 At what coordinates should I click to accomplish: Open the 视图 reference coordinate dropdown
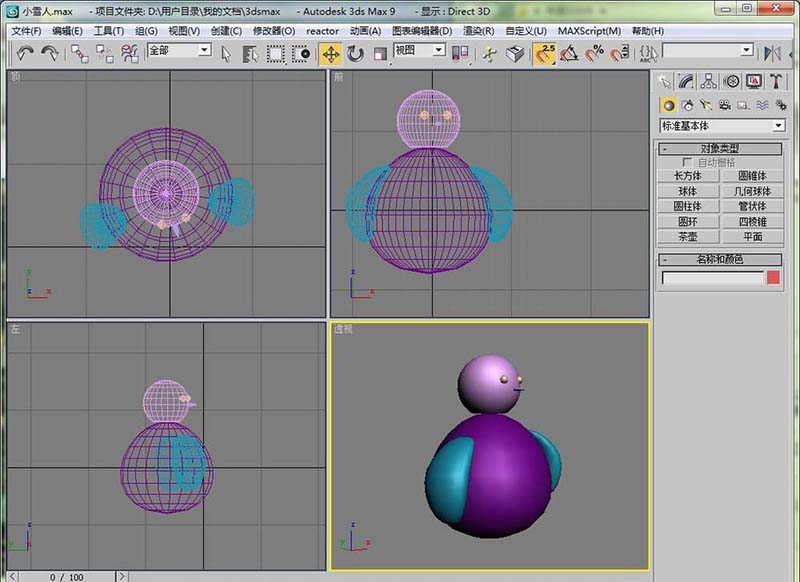click(x=439, y=49)
